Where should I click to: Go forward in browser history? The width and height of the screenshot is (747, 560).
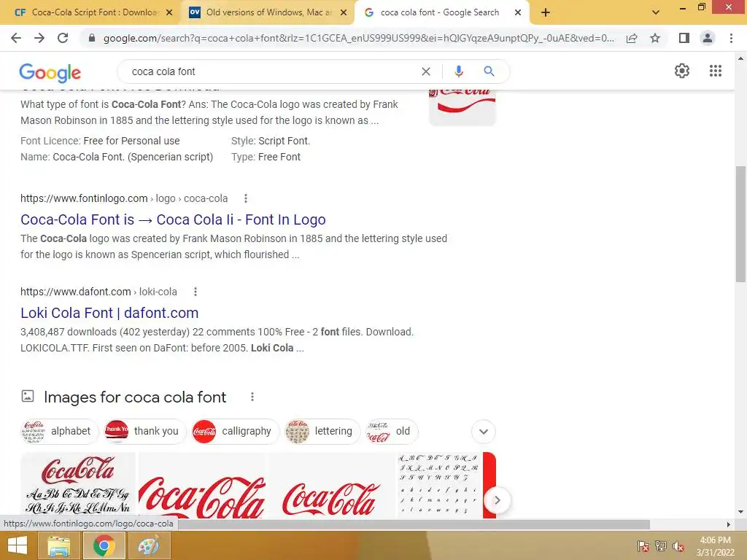click(x=39, y=38)
